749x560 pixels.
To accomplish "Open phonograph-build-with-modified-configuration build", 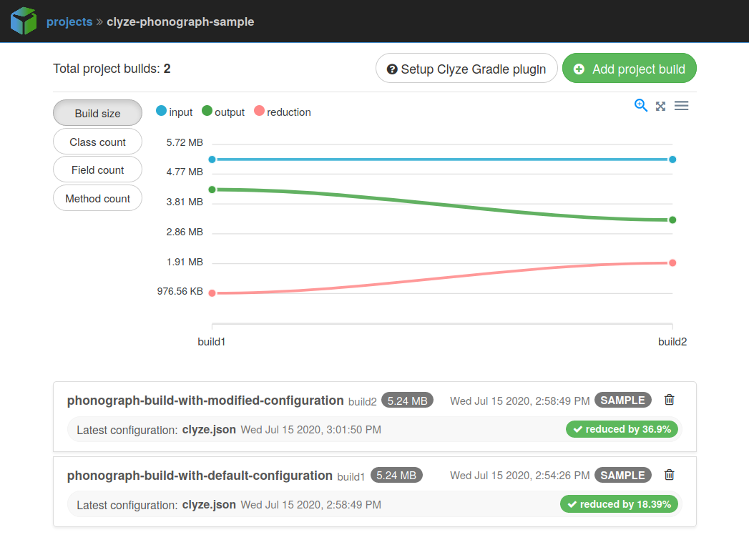I will 205,401.
